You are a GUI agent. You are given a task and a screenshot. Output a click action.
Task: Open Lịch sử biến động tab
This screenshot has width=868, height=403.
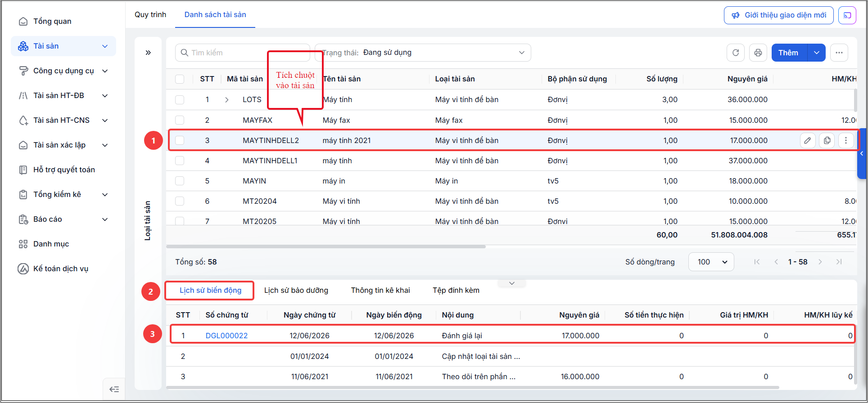[x=210, y=291]
